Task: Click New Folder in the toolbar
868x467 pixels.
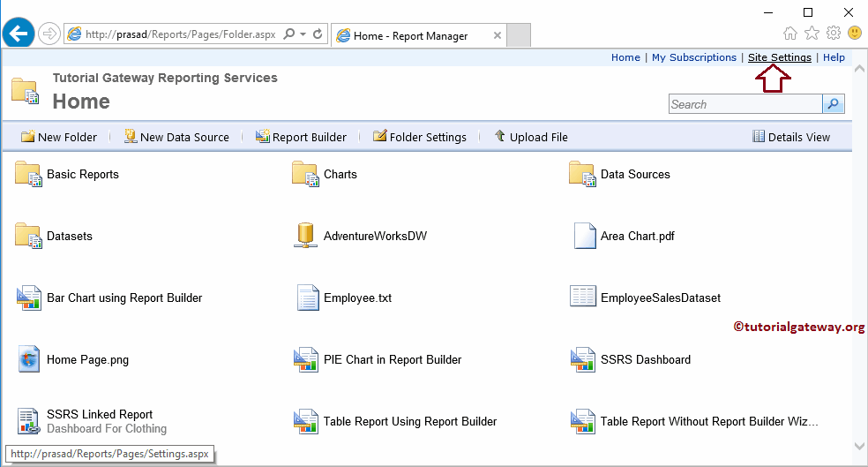Action: (x=58, y=137)
